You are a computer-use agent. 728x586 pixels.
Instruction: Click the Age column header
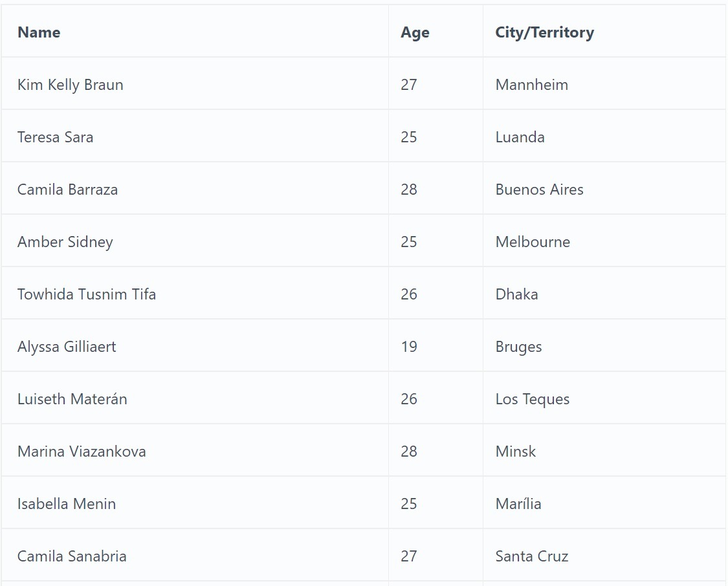(415, 32)
